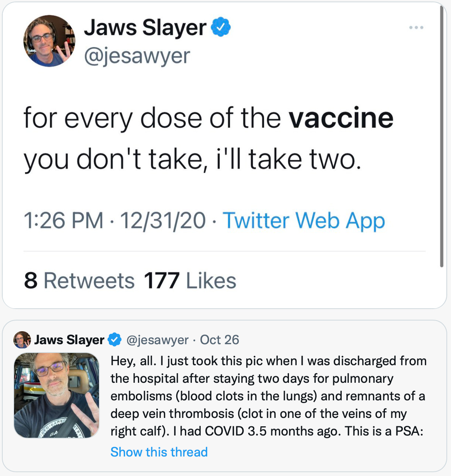The image size is (451, 476).
Task: Click the bold word "vaccine" in the tweet
Action: (x=341, y=118)
